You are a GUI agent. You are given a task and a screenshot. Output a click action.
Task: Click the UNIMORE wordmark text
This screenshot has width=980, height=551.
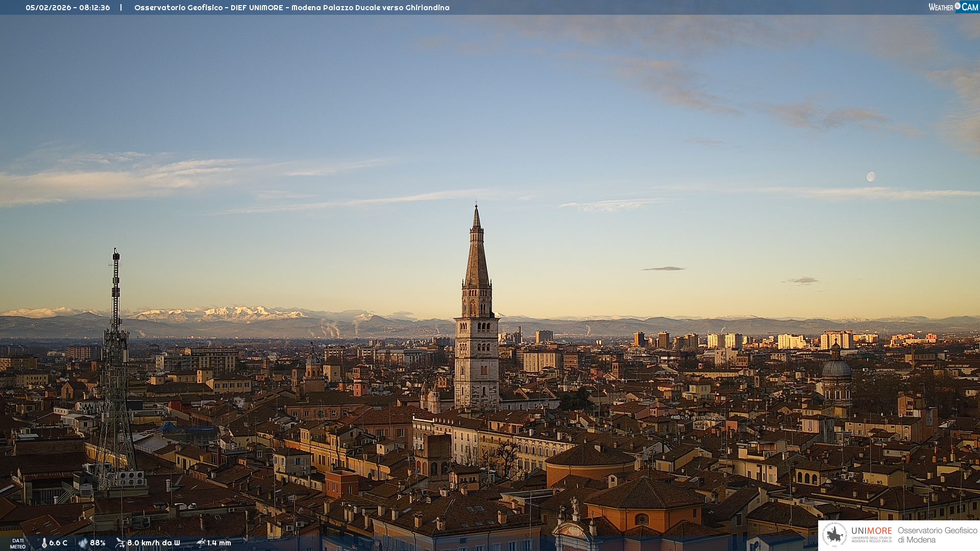pos(871,531)
